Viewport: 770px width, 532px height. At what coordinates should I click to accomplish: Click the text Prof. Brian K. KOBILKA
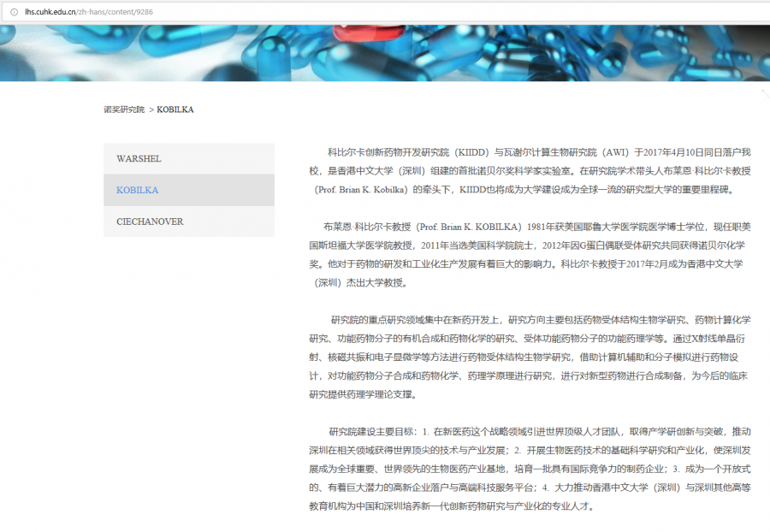[x=470, y=227]
